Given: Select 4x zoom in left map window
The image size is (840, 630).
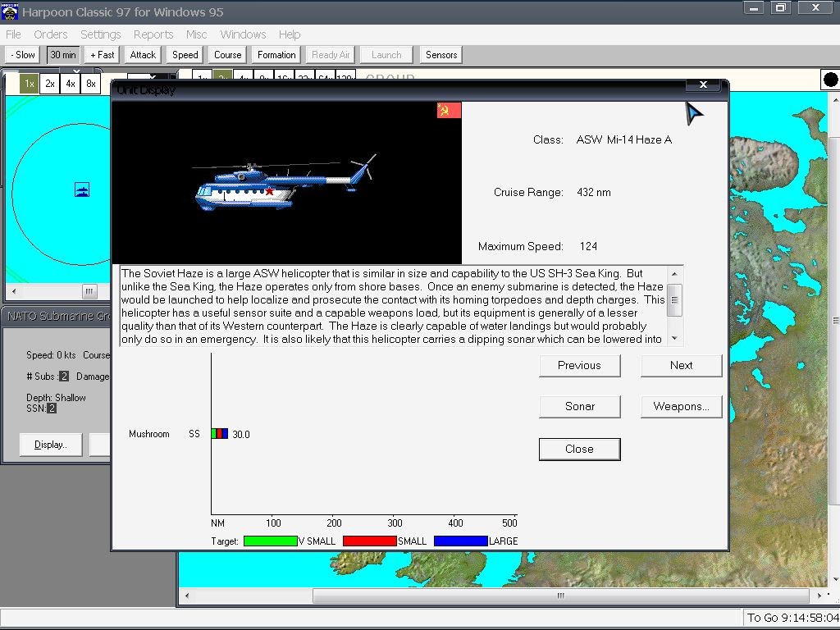Looking at the screenshot, I should [x=71, y=84].
